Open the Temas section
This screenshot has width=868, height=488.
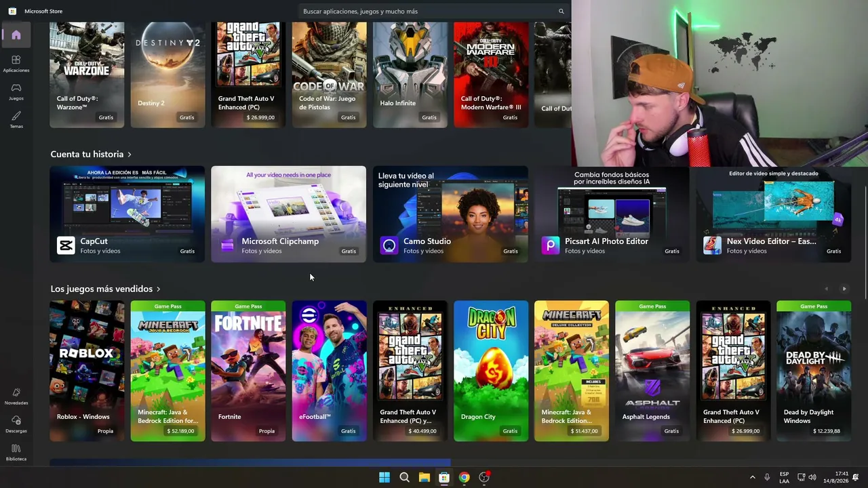coord(16,119)
